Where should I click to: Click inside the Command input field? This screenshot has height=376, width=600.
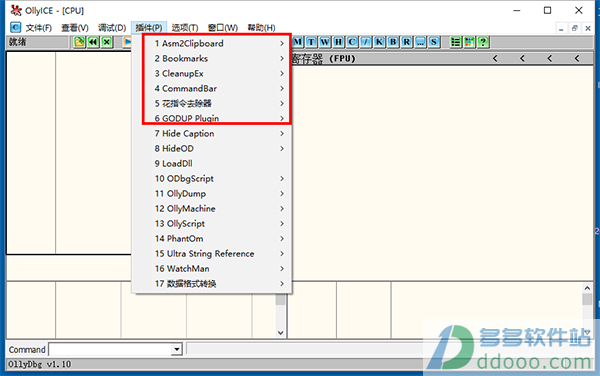pos(111,349)
